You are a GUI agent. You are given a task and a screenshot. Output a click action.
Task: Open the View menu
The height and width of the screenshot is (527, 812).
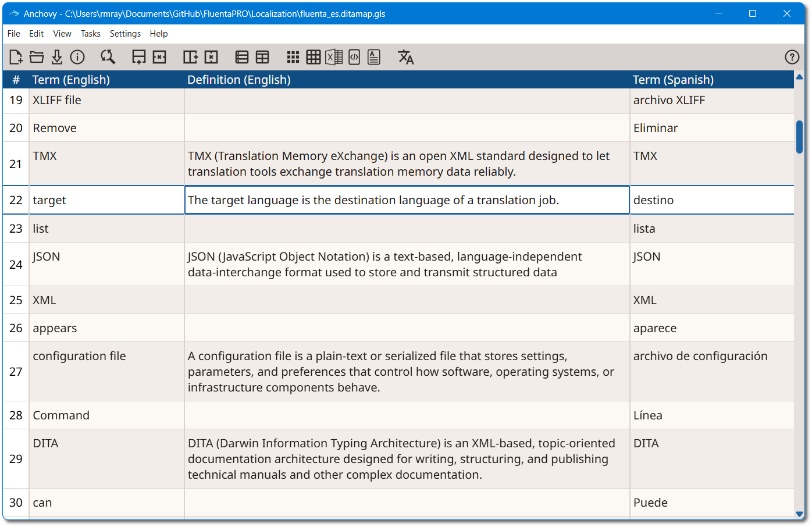tap(62, 34)
